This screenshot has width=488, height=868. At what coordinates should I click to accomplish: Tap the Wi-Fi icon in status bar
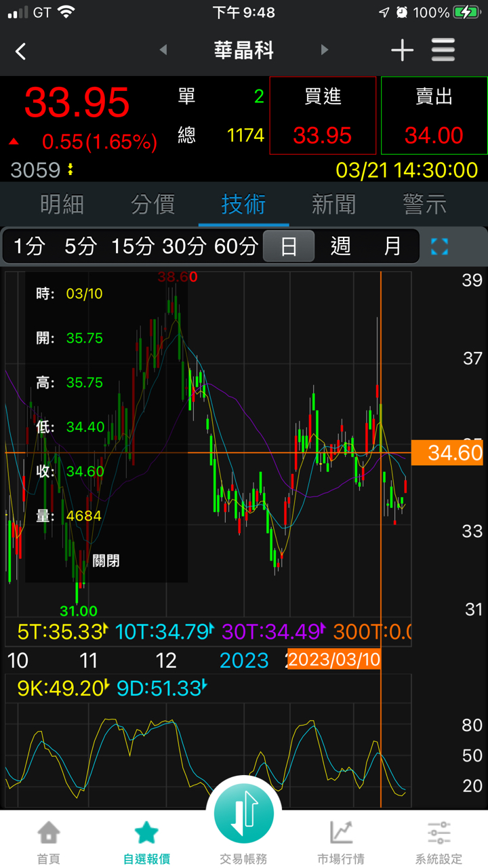click(x=66, y=12)
